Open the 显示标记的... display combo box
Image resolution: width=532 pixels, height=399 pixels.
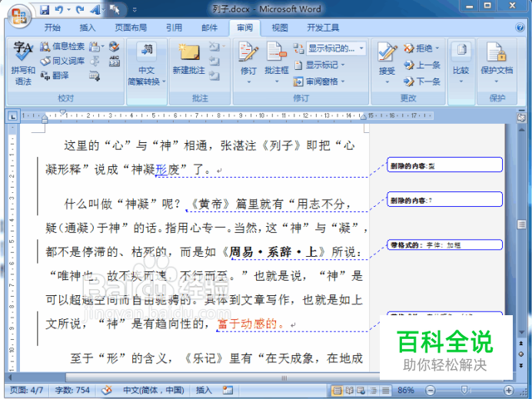336,48
